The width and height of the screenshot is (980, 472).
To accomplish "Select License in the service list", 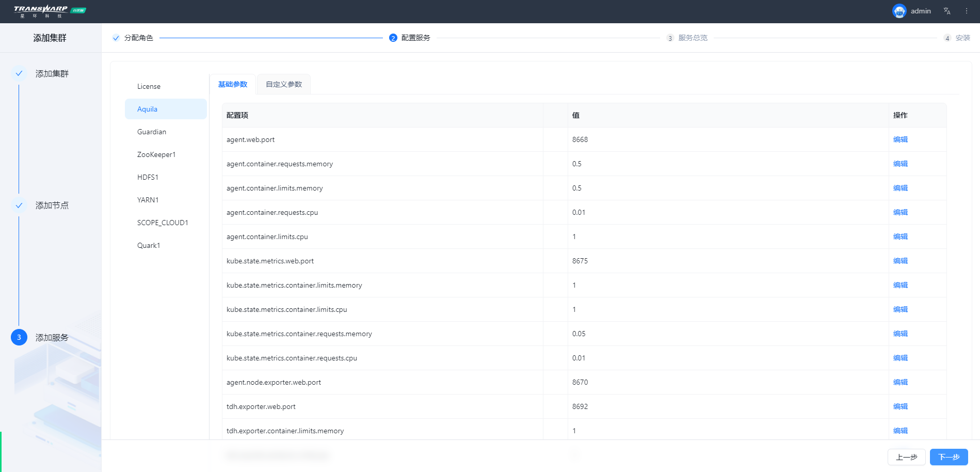I will (x=166, y=86).
